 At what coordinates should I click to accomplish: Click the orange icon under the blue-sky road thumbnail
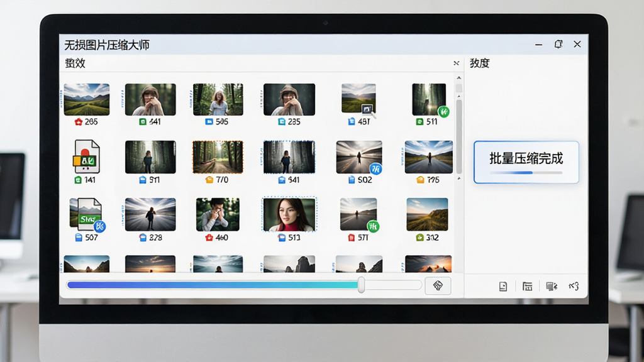(420, 180)
